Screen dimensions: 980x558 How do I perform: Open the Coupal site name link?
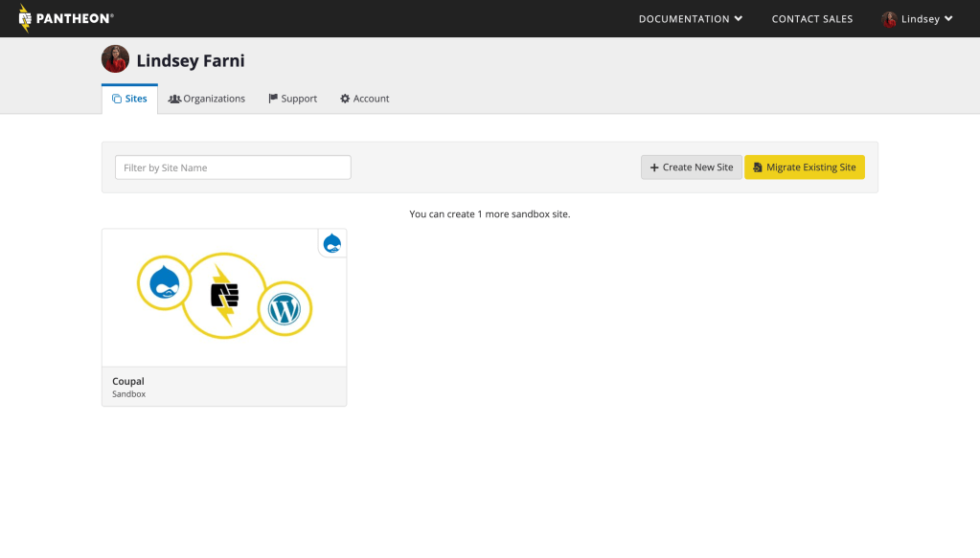pos(127,381)
